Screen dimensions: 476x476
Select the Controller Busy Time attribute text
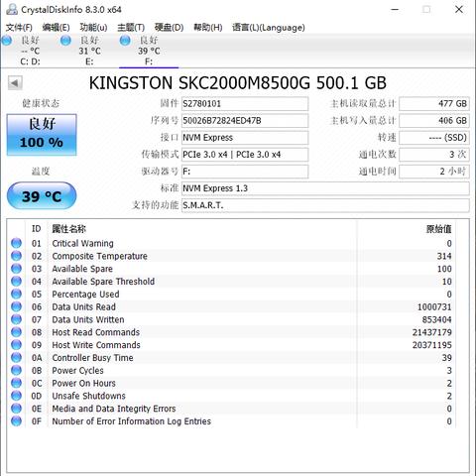pos(92,358)
